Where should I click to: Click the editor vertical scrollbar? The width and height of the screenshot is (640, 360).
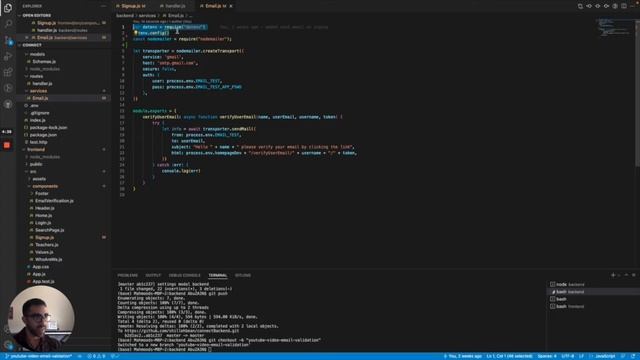click(638, 92)
